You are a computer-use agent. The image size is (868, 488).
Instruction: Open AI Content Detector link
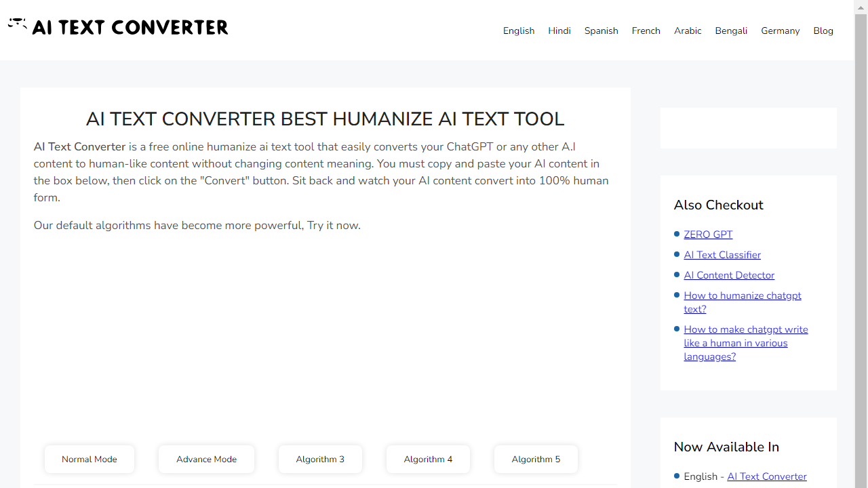click(x=729, y=275)
